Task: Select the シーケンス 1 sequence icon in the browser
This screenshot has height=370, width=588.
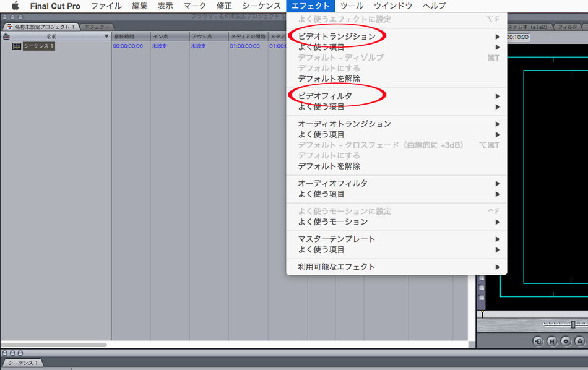Action: 17,46
